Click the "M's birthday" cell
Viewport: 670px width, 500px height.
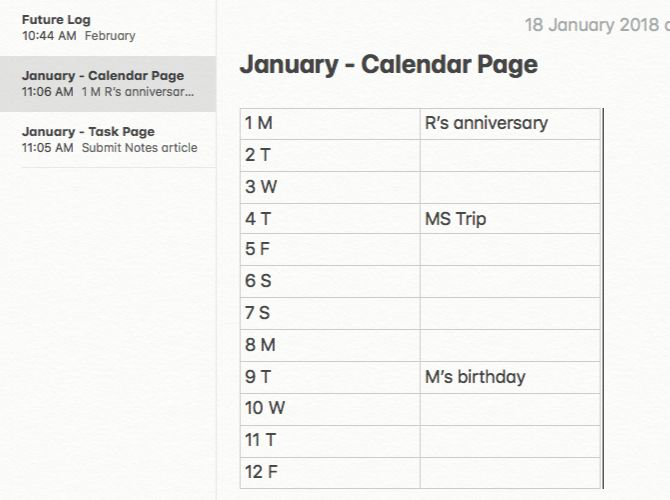coord(510,377)
